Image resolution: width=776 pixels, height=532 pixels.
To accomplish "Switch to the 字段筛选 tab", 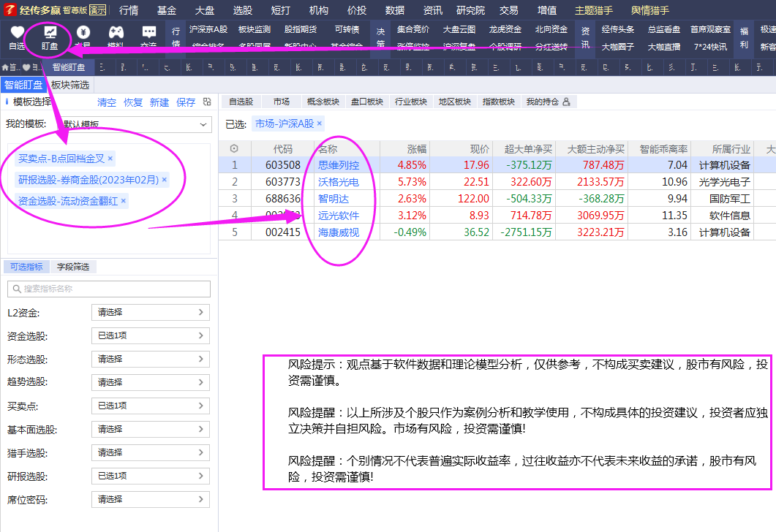I will coord(72,267).
